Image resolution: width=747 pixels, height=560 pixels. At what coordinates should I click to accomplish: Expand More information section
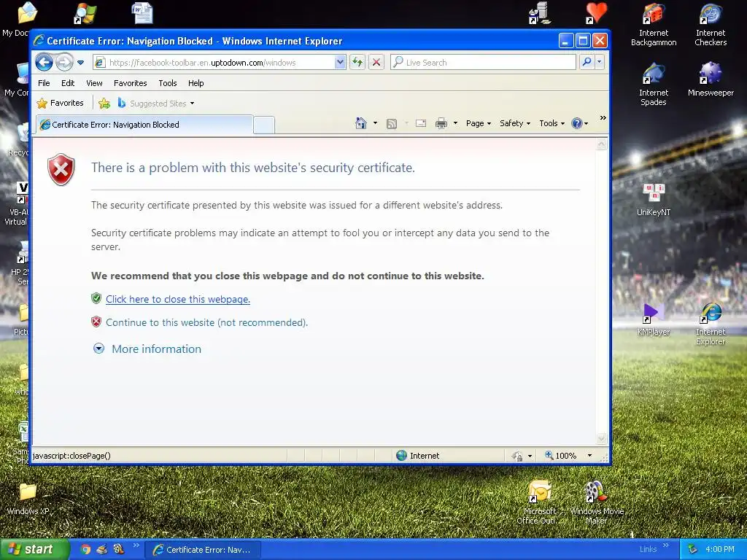147,349
